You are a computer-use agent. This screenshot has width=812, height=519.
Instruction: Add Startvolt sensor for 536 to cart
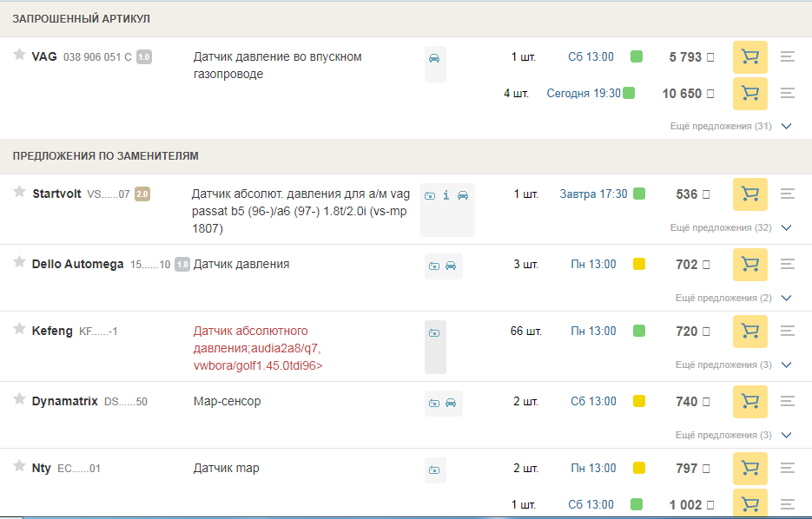click(749, 194)
